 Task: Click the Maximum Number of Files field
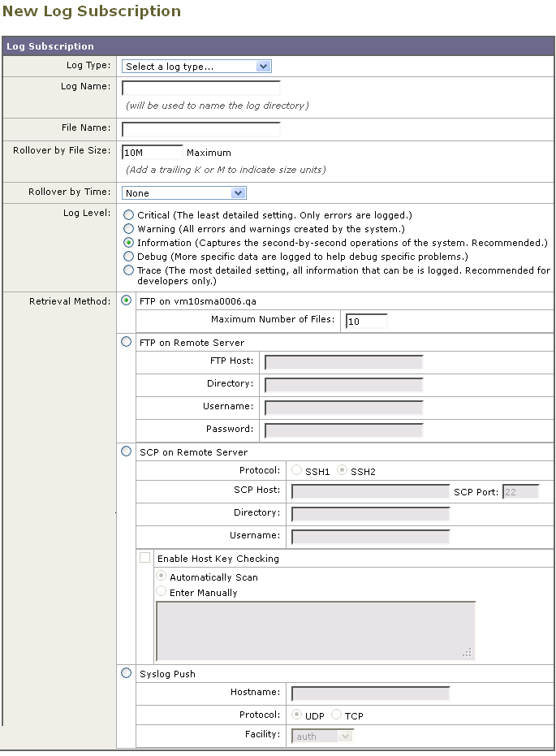click(367, 321)
